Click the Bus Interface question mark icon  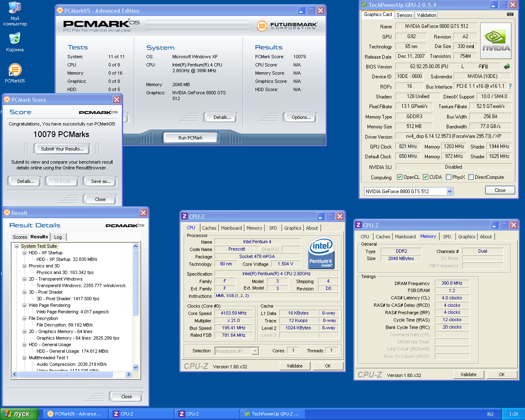pyautogui.click(x=510, y=86)
